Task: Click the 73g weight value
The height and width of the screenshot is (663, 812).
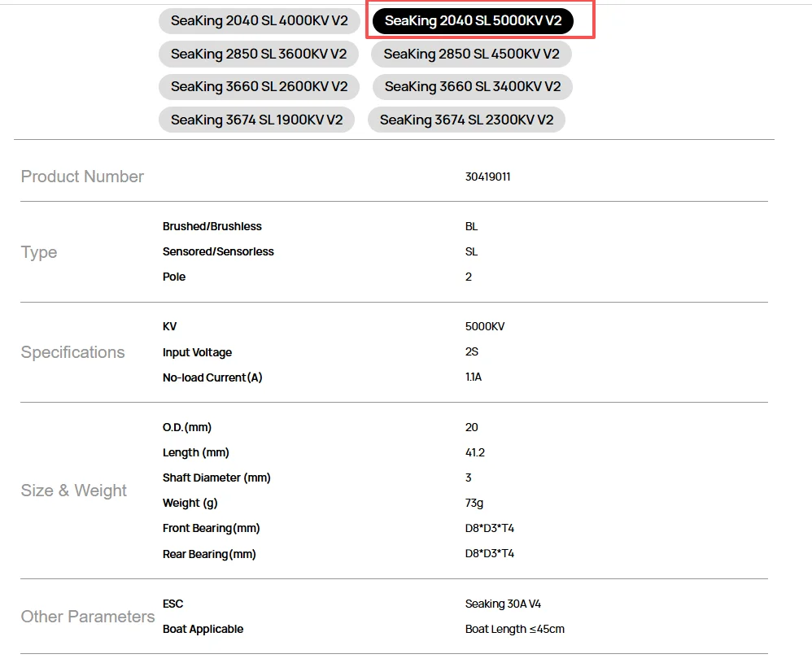Action: 474,503
